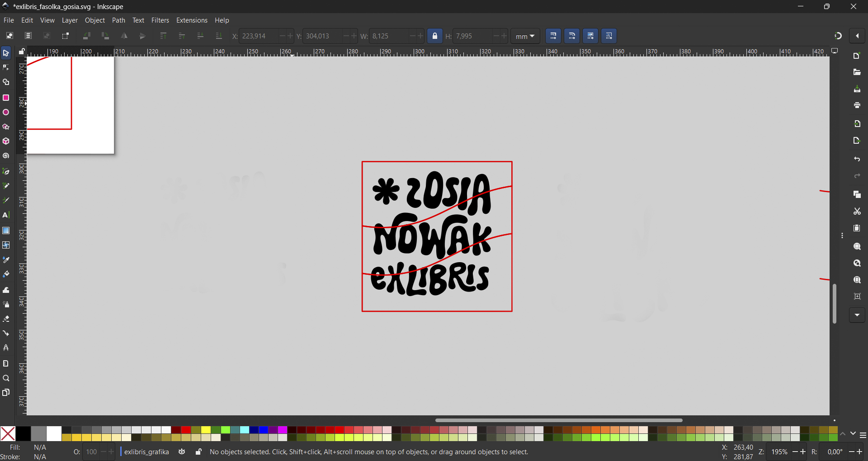Select the Connector tool

click(x=6, y=334)
